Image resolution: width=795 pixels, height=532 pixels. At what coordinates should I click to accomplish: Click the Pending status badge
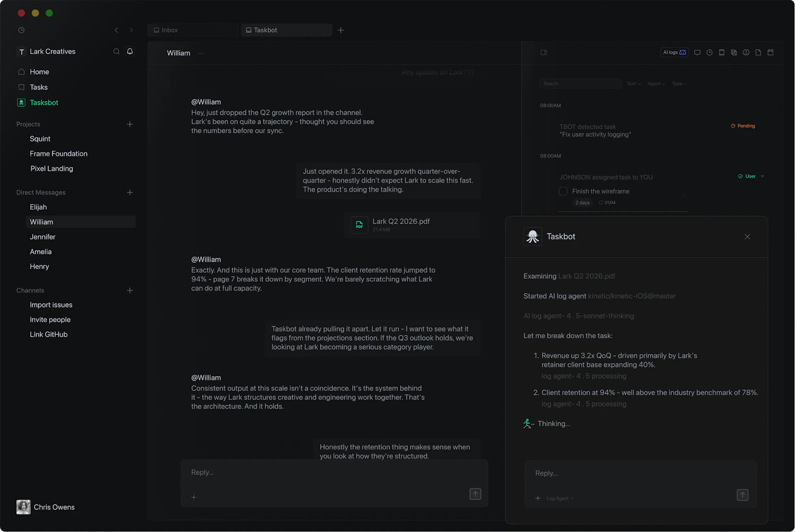point(743,126)
